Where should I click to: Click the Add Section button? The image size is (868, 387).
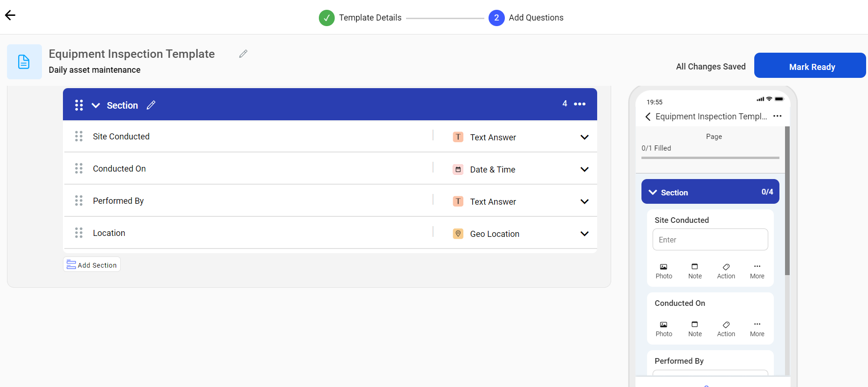tap(92, 264)
